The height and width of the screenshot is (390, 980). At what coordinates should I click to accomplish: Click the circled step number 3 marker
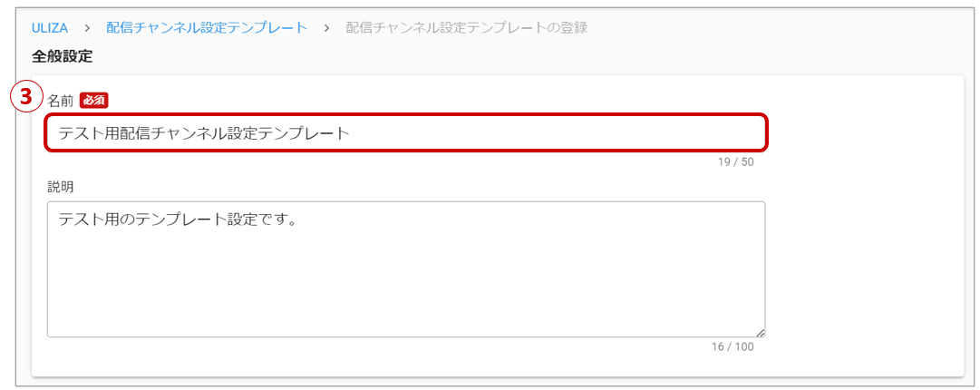click(x=26, y=97)
